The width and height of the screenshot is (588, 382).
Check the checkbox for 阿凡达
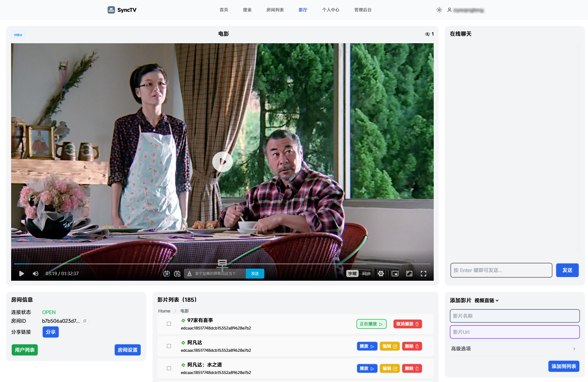coord(169,346)
